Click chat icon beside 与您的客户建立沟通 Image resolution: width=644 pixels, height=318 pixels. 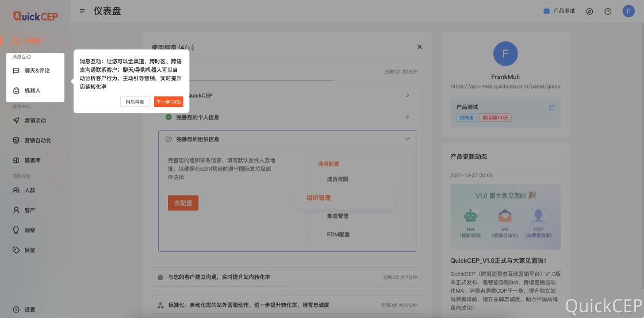[160, 277]
